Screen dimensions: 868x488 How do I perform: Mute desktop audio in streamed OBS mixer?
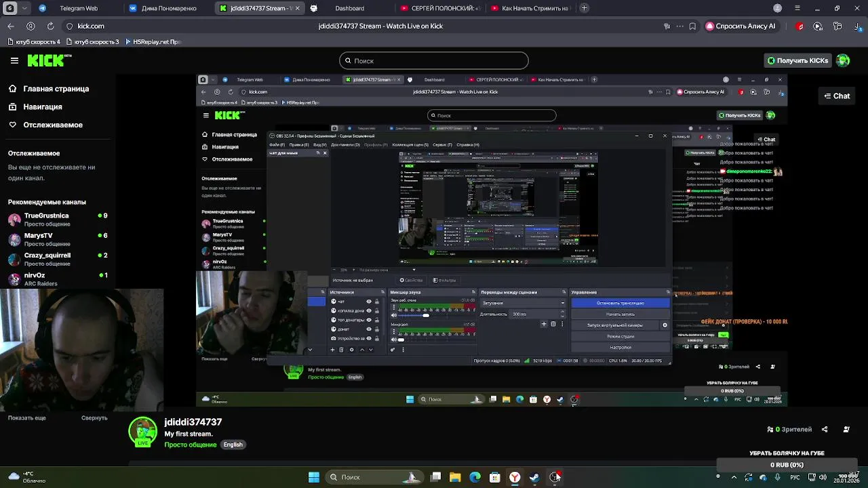click(x=394, y=315)
